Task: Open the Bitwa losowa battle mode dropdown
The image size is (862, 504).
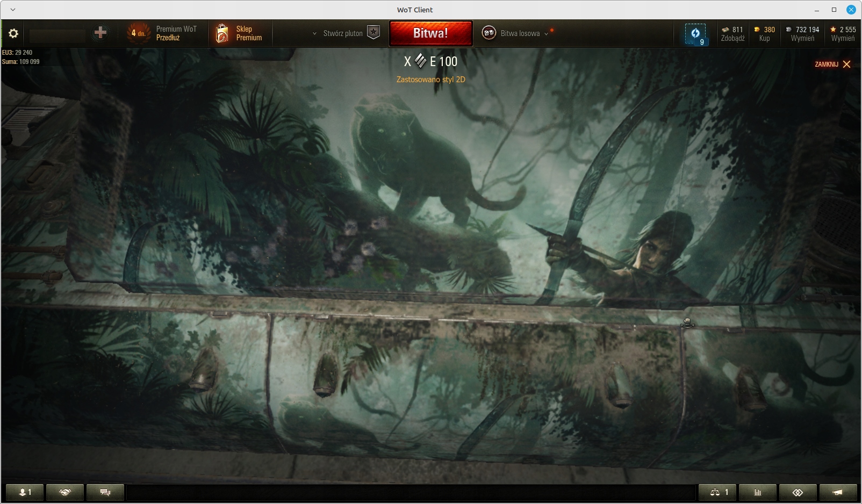Action: click(x=525, y=33)
